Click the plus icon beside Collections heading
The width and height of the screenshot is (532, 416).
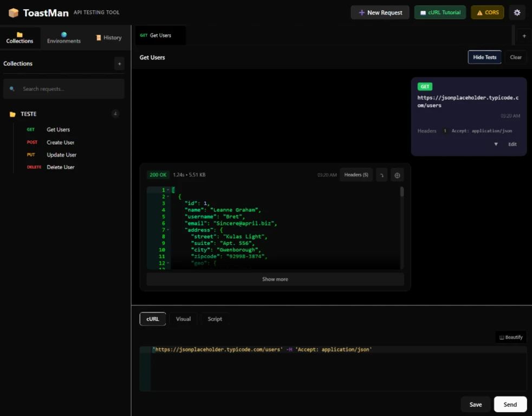pos(119,64)
